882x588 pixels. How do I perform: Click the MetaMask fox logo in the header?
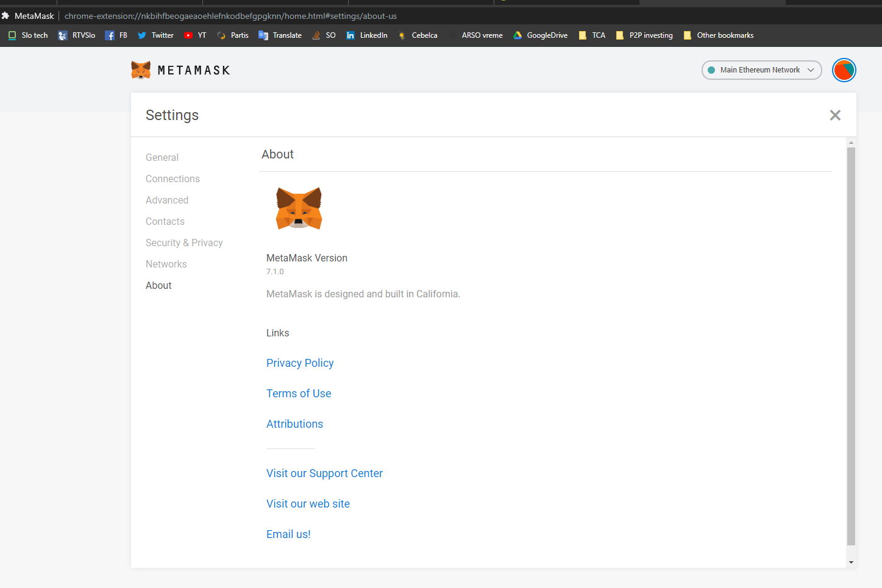(x=141, y=69)
